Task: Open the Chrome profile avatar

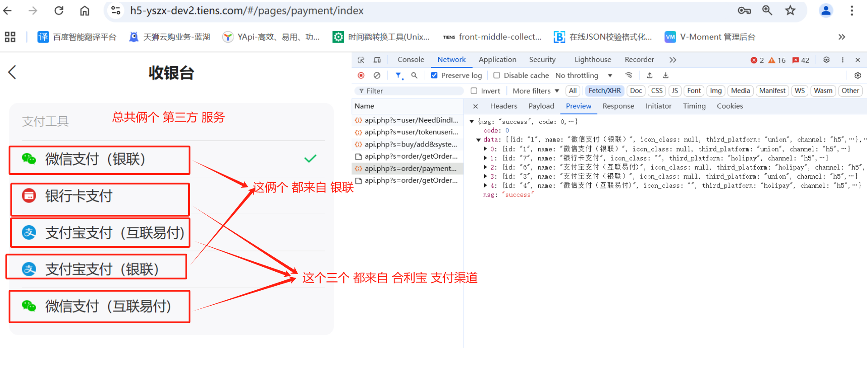Action: (826, 10)
